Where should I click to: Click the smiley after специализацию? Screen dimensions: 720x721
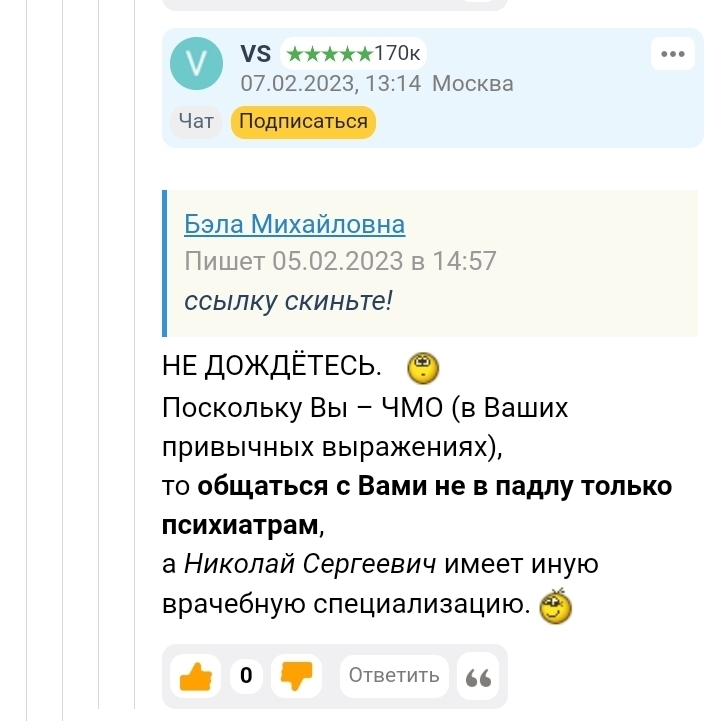[555, 606]
